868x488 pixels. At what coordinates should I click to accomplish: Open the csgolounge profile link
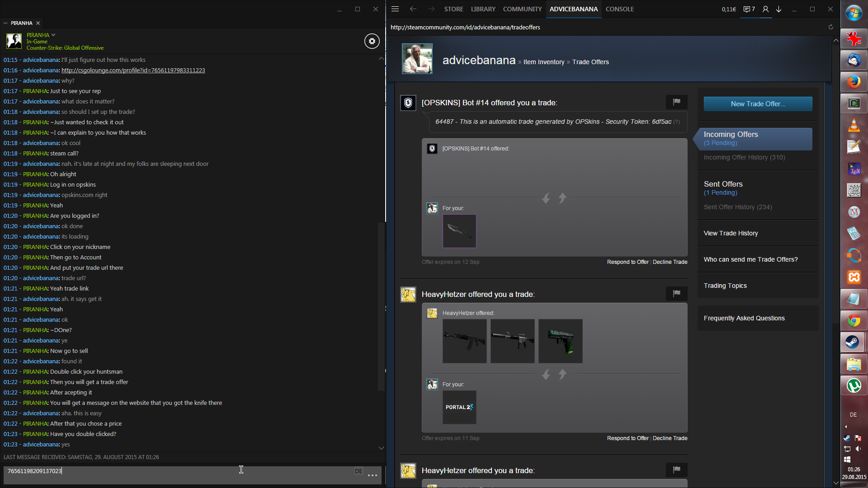133,70
